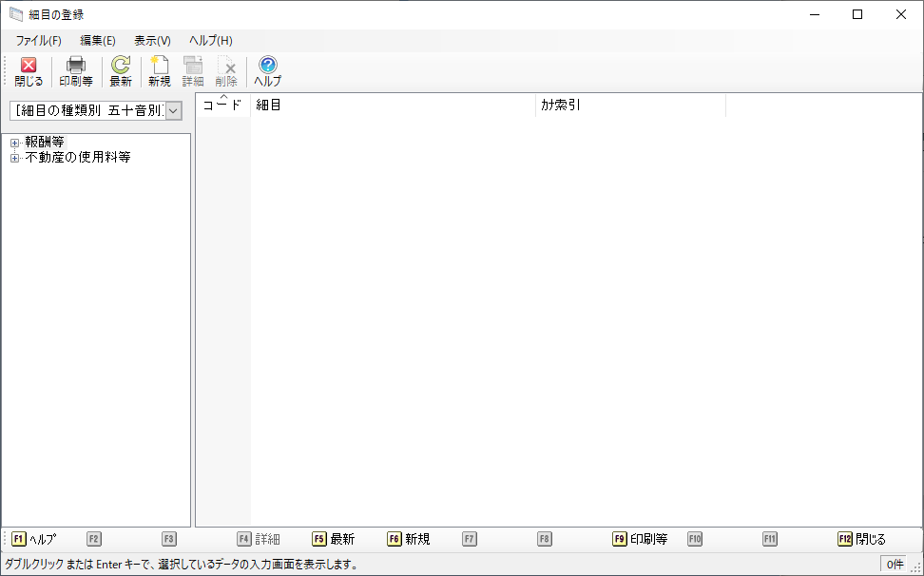Open the 細目の種類別 五十音別 dropdown

tap(173, 111)
